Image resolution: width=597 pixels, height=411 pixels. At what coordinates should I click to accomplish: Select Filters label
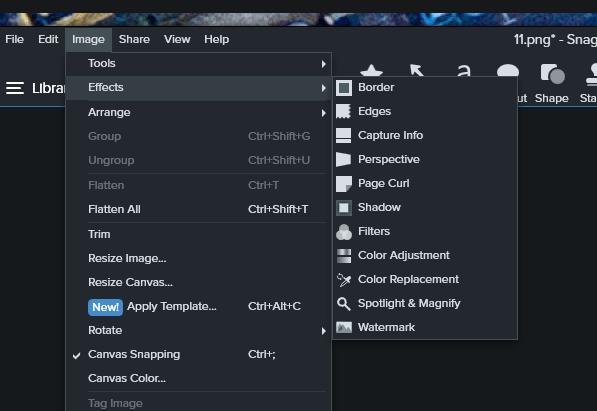[374, 231]
